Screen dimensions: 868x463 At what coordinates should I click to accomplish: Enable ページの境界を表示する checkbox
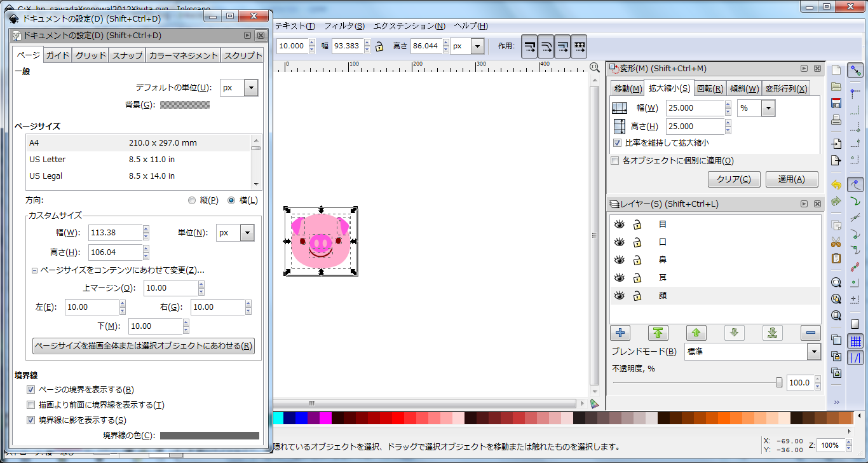pyautogui.click(x=31, y=390)
